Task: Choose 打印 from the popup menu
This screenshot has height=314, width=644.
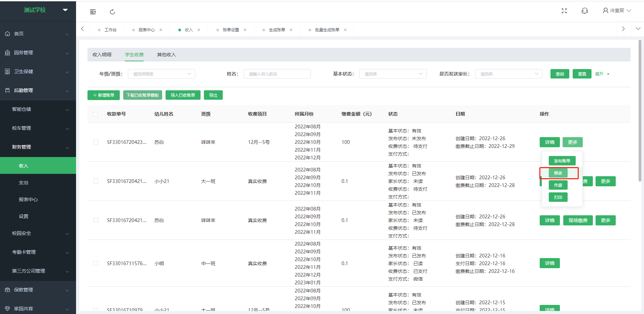Action: (558, 197)
